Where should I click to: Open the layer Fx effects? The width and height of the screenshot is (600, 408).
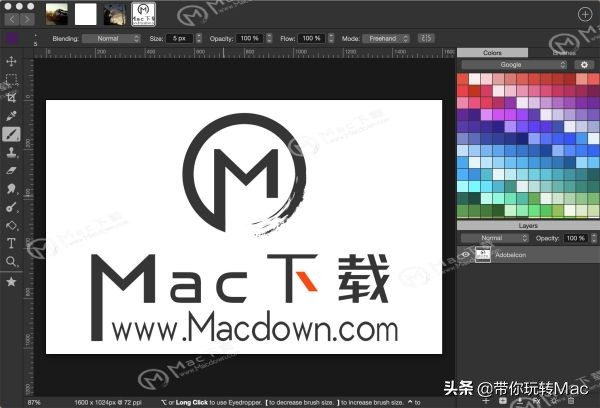537,401
